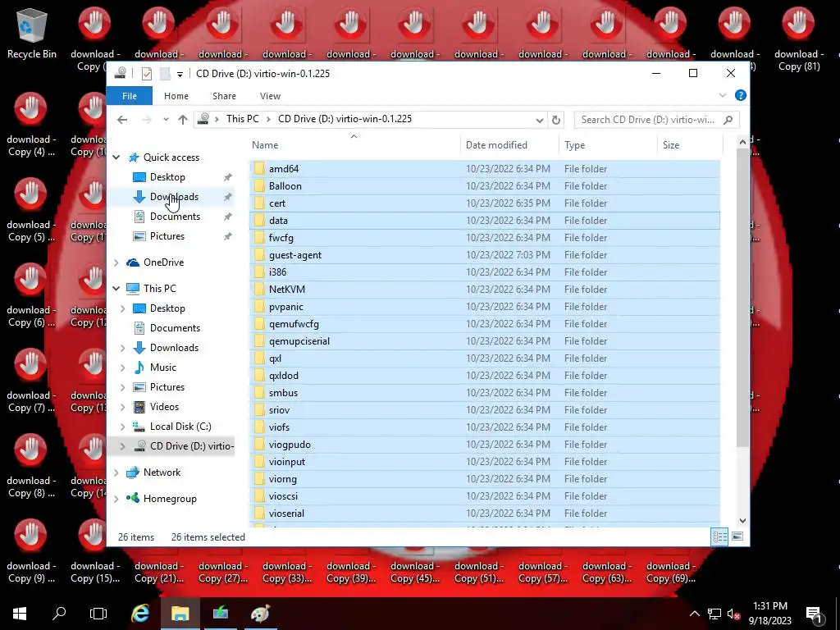840x630 pixels.
Task: Select Pictures under Quick access
Action: tap(167, 236)
